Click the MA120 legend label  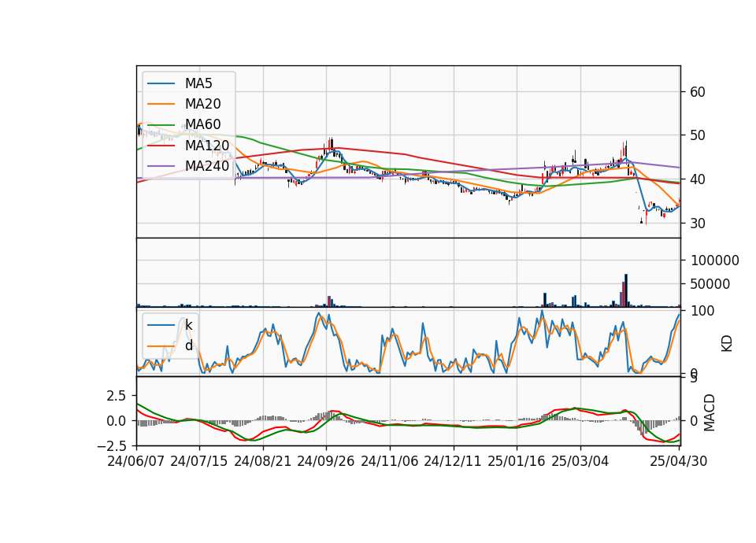click(x=207, y=146)
